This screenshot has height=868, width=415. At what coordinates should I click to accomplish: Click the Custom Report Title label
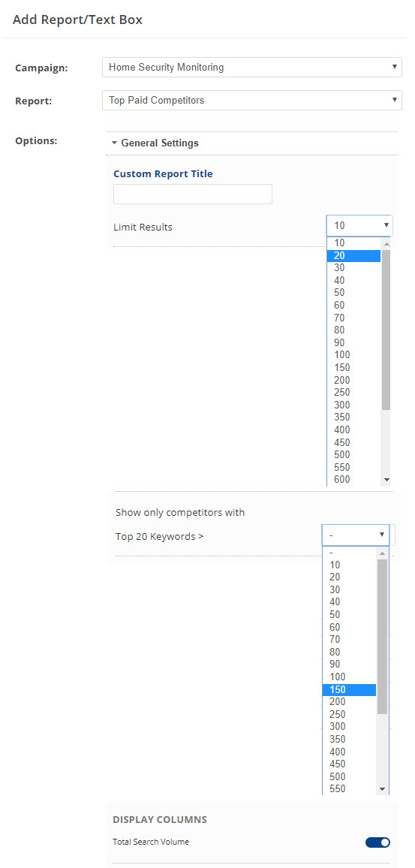[x=163, y=173]
